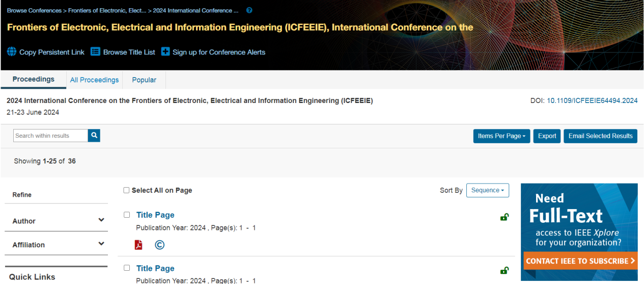Click the plus icon for Conference Alerts
Screen dimensions: 644x284
pyautogui.click(x=165, y=51)
